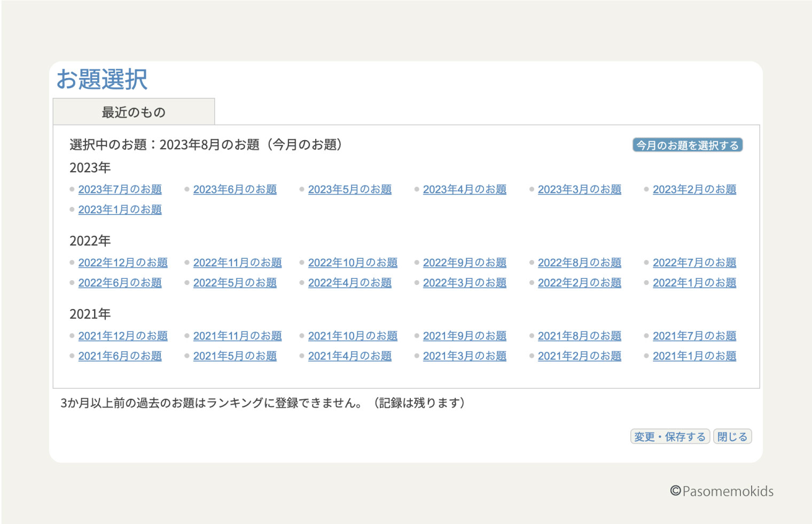The width and height of the screenshot is (812, 524).
Task: Open the 2021年3月のお題 link
Action: click(x=464, y=356)
